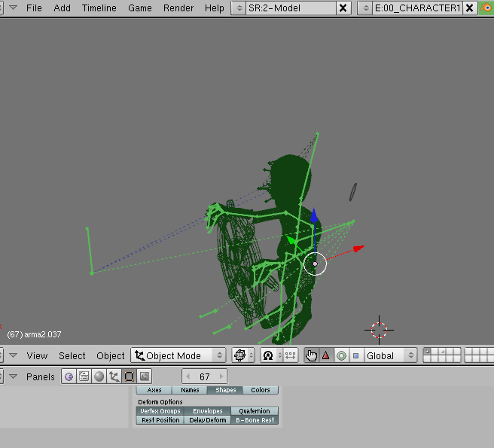Increase current frame with right arrow

pos(221,376)
